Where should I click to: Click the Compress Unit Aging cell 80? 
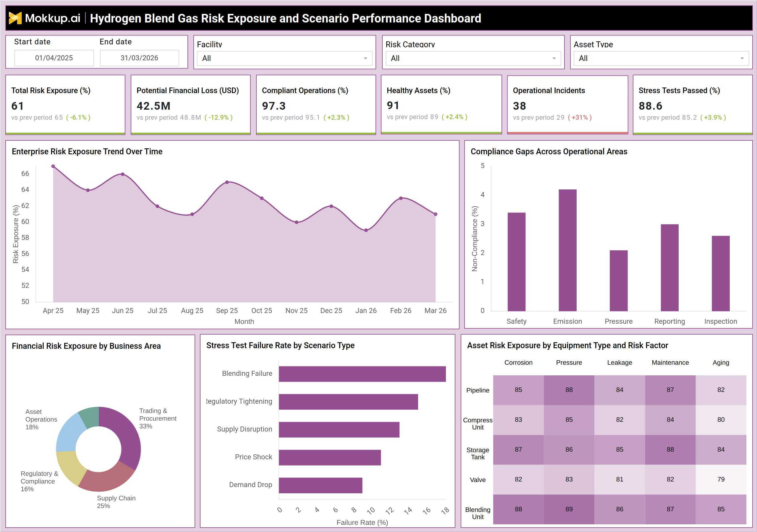[721, 420]
